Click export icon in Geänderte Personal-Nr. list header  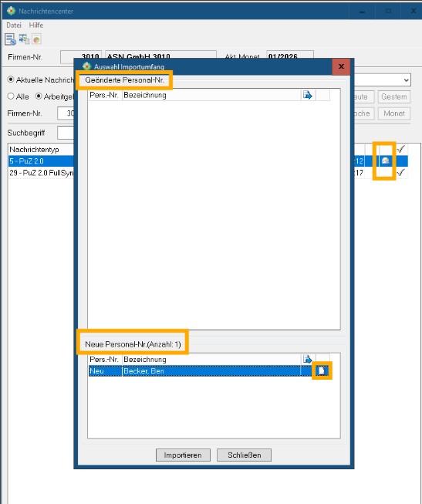coord(308,95)
